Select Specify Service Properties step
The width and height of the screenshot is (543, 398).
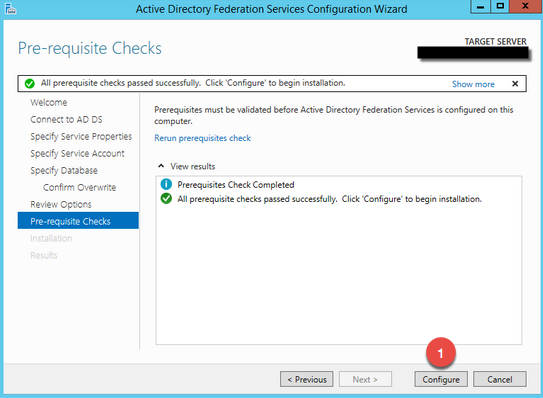pyautogui.click(x=81, y=136)
